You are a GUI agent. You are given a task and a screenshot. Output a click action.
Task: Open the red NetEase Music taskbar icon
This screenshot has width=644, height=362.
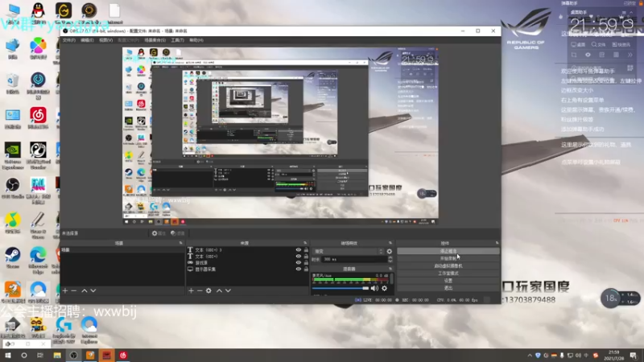coord(123,355)
